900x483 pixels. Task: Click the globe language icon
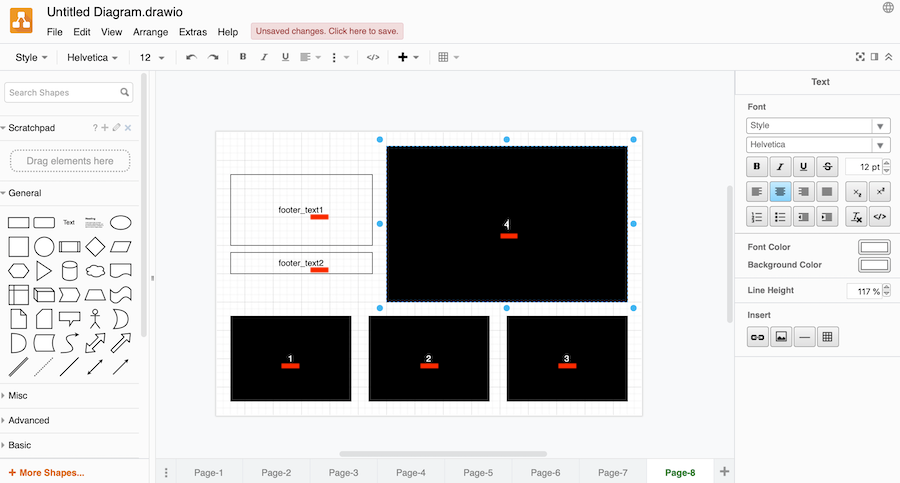point(889,7)
